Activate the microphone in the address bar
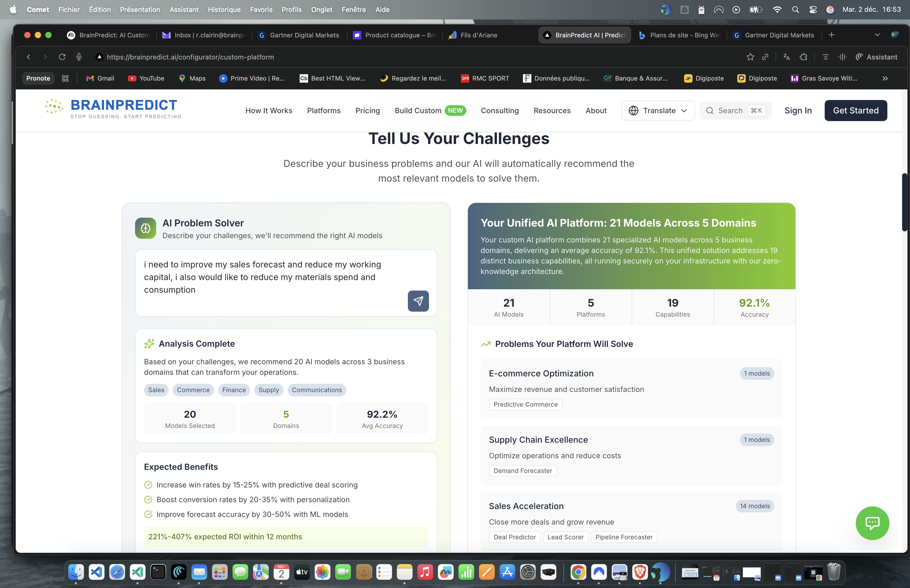The height and width of the screenshot is (588, 910). point(79,57)
